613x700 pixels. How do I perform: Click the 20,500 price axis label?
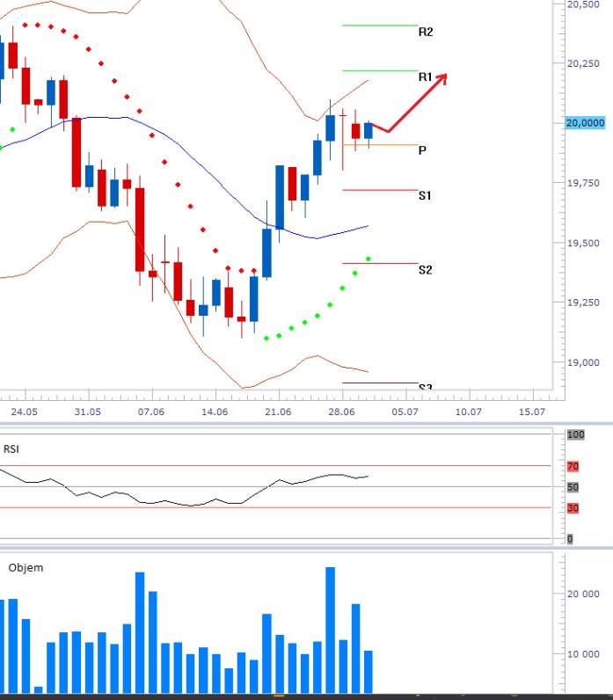(x=584, y=4)
